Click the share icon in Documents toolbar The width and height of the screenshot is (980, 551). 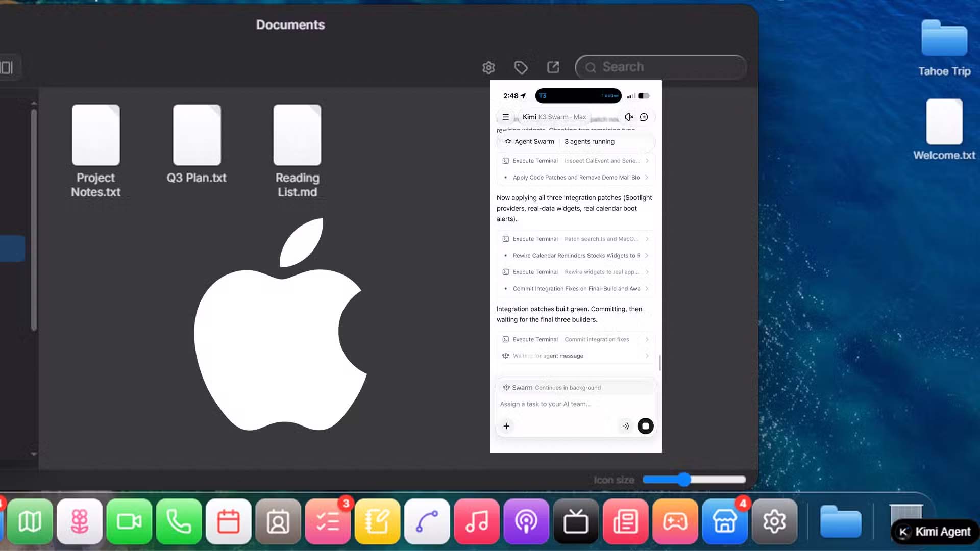point(553,67)
